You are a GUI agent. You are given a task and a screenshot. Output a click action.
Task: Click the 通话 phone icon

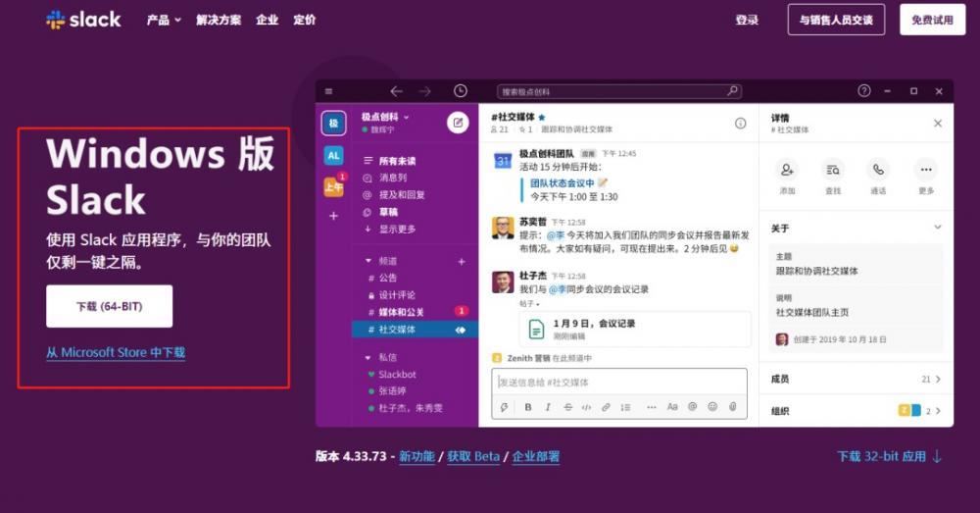pyautogui.click(x=879, y=170)
